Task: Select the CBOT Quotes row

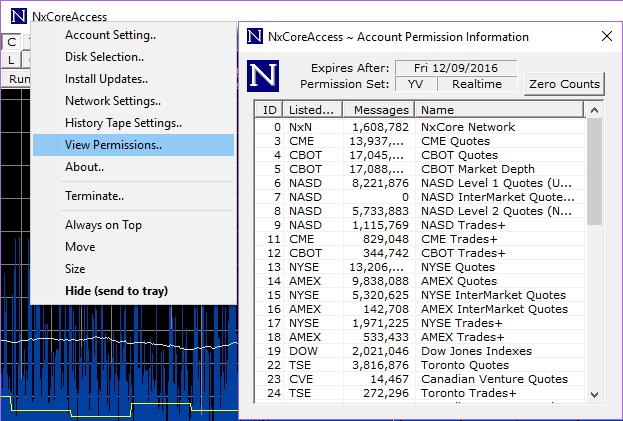Action: pyautogui.click(x=420, y=155)
